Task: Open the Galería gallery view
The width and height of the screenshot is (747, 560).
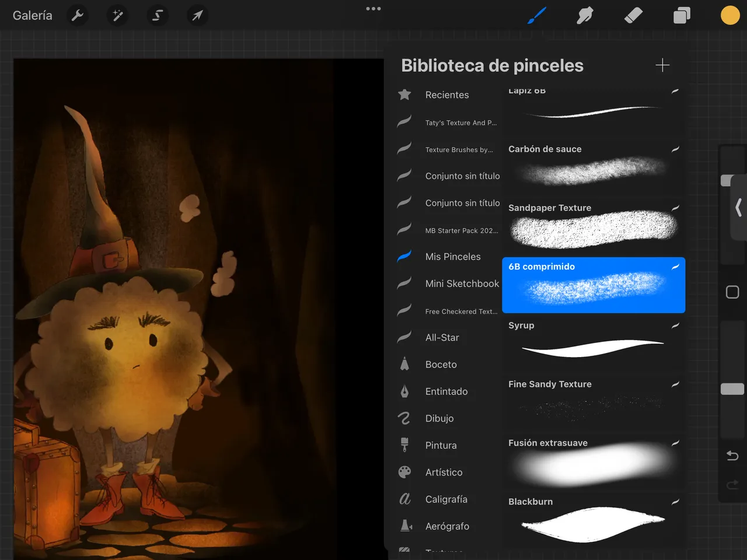Action: tap(33, 16)
